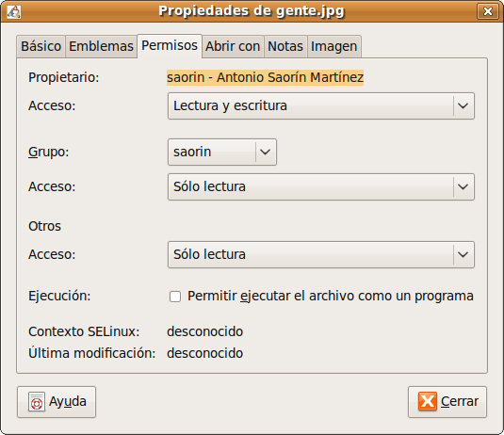Close the properties window with title bar X
The image size is (504, 435).
(487, 11)
